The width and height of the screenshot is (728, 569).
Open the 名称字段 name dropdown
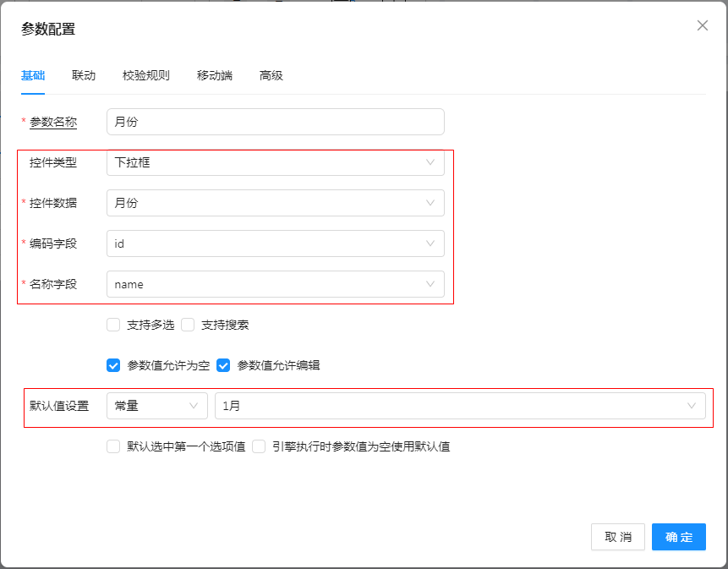coord(275,284)
